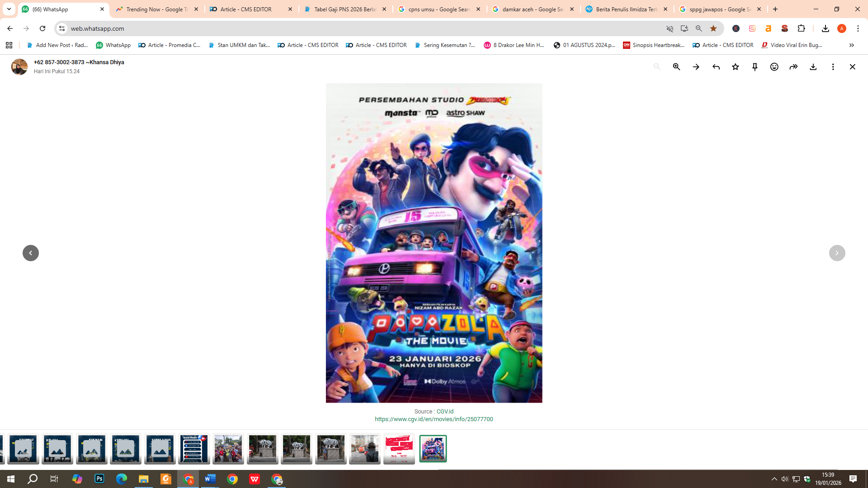Viewport: 868px width, 488px height.
Task: Open the media viewer more options menu
Action: [833, 67]
